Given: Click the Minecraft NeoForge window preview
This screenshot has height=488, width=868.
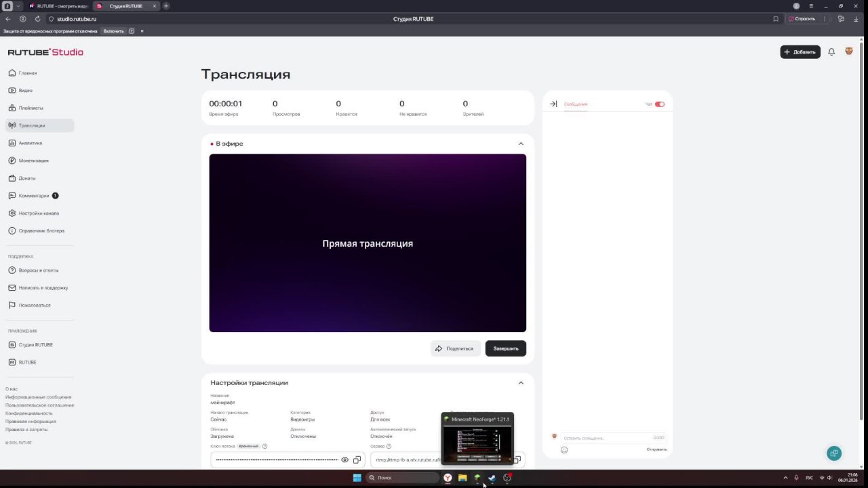Looking at the screenshot, I should click(x=477, y=439).
